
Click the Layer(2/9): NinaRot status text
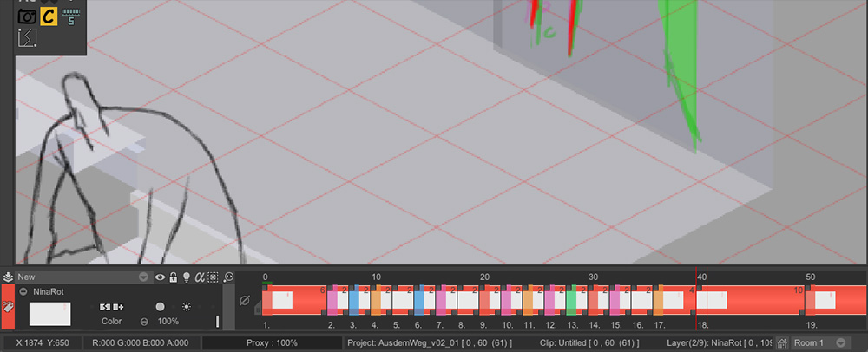[719, 342]
